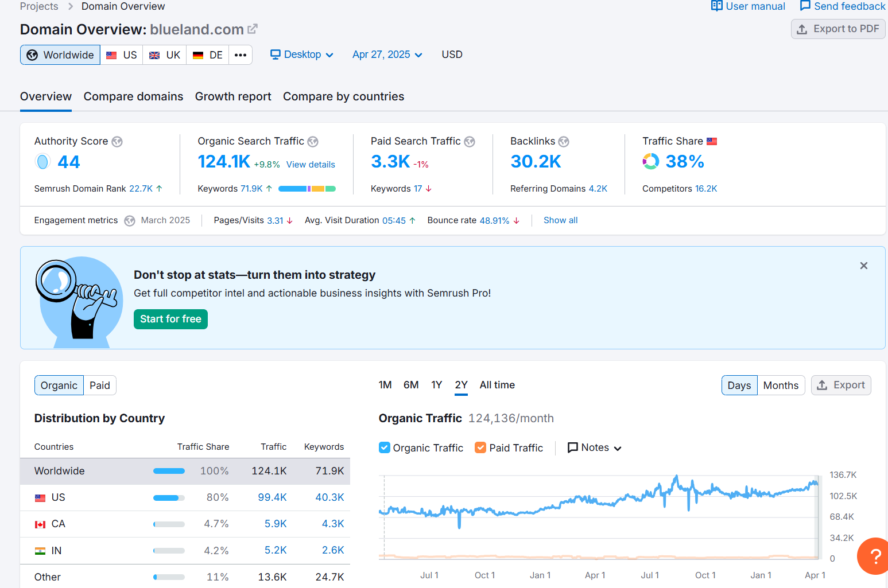Expand the Notes dropdown

pyautogui.click(x=595, y=447)
